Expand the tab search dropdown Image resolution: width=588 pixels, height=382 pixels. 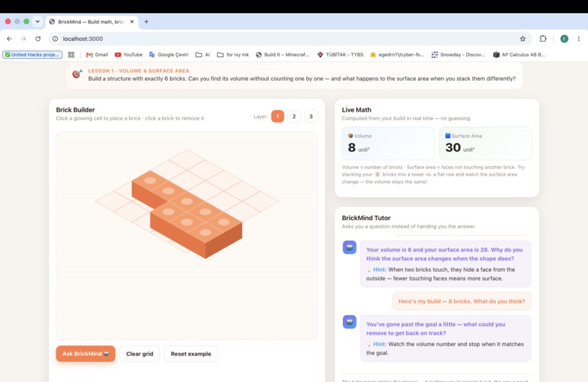(37, 21)
